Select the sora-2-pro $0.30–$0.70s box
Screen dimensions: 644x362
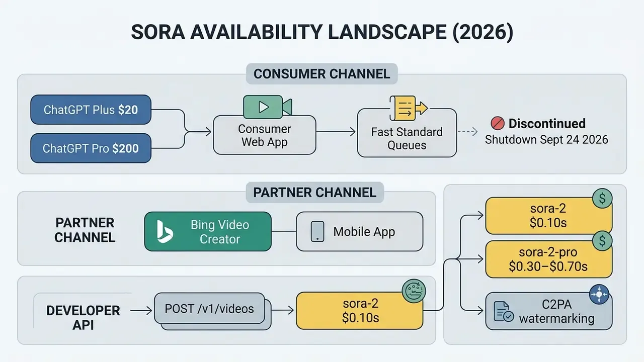(548, 259)
